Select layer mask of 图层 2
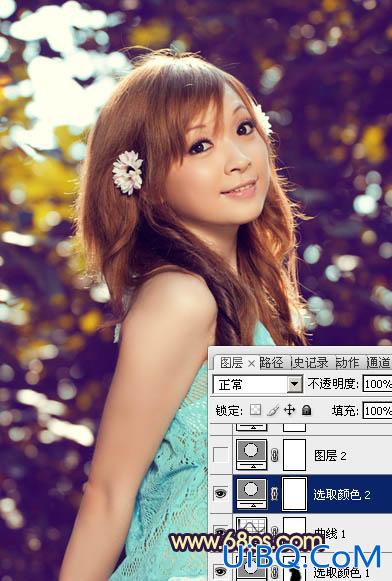The image size is (392, 581). (x=295, y=455)
